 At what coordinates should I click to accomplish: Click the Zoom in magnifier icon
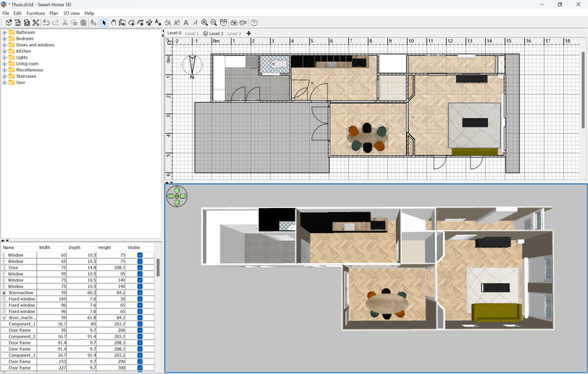coord(205,23)
